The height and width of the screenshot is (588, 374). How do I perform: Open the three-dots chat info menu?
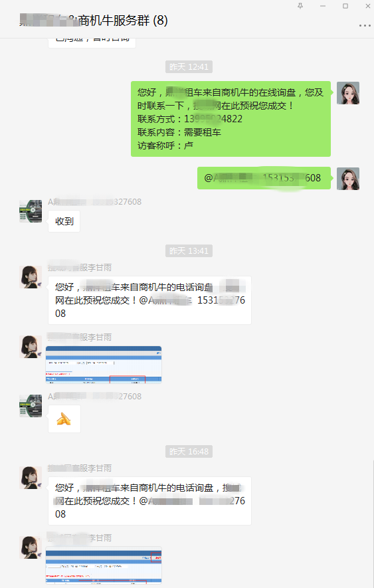(x=365, y=25)
